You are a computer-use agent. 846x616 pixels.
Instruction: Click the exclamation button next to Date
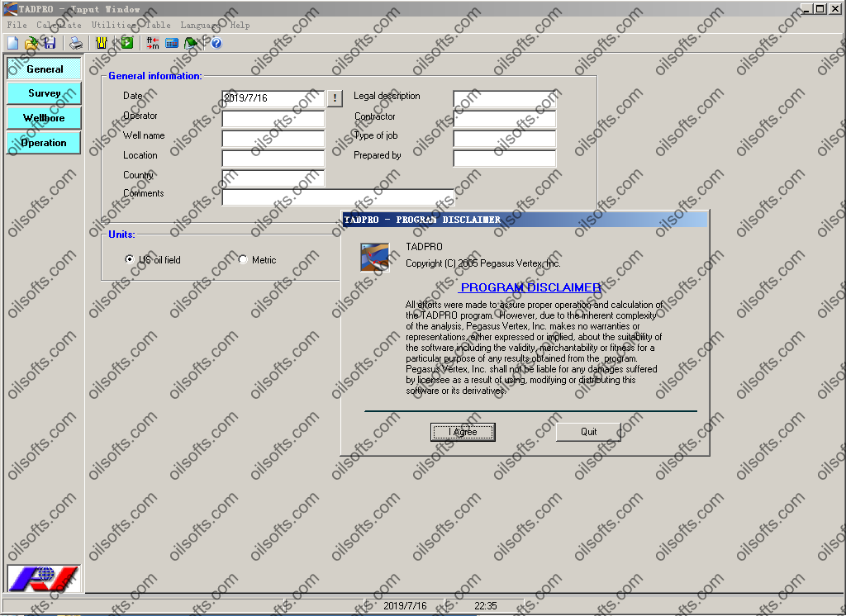point(335,98)
